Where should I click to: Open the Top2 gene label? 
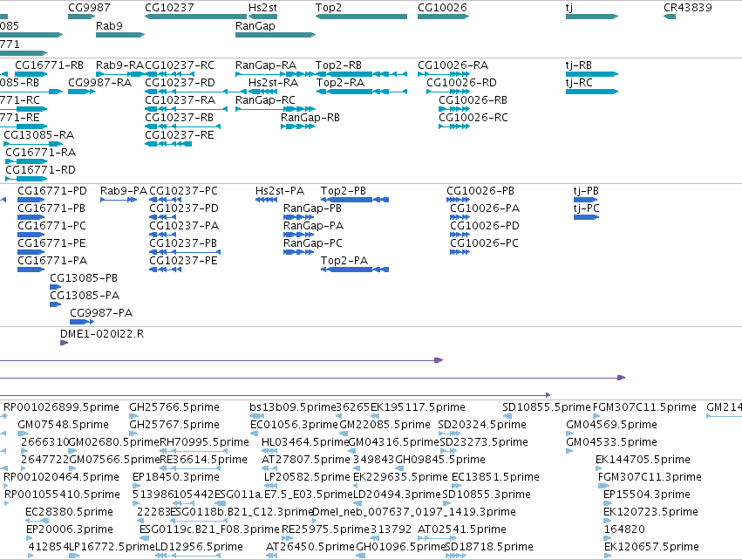click(x=329, y=8)
